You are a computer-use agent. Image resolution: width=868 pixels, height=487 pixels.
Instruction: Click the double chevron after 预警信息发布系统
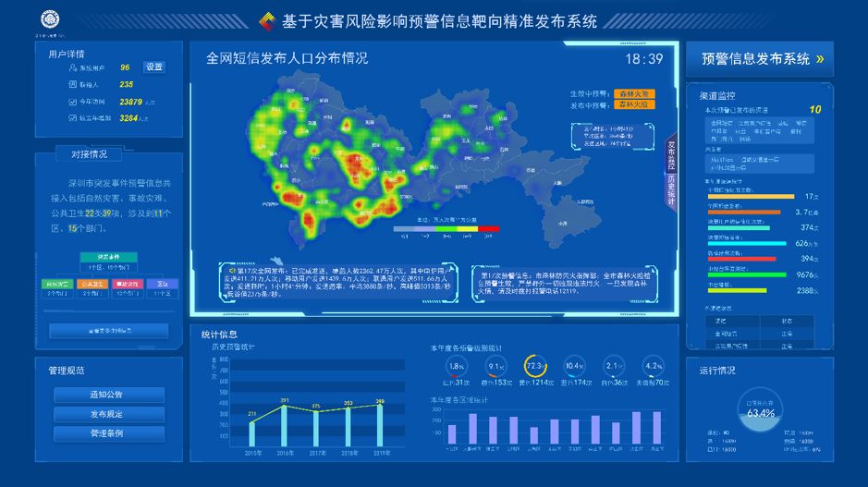[x=820, y=58]
